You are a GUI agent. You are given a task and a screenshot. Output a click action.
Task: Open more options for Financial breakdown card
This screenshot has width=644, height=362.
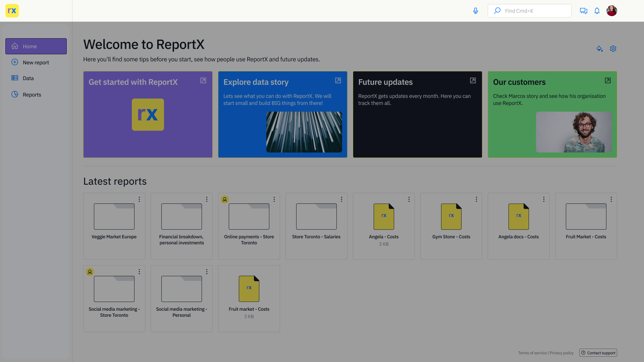(207, 199)
